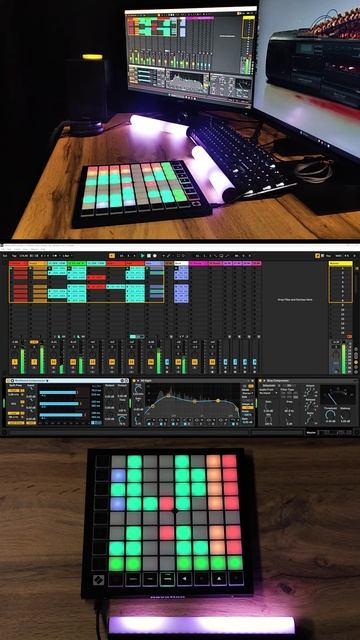Click the High band bar in Multiband Dynamics
Screen dimensions: 360x640
tap(58, 392)
